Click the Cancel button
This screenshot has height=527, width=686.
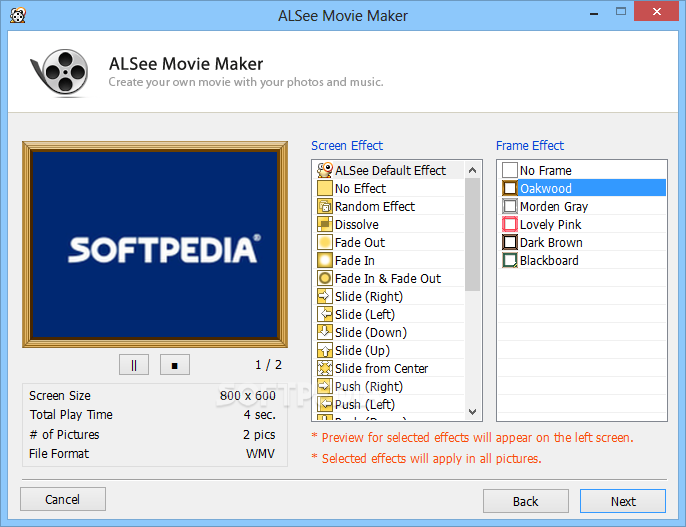coord(63,499)
